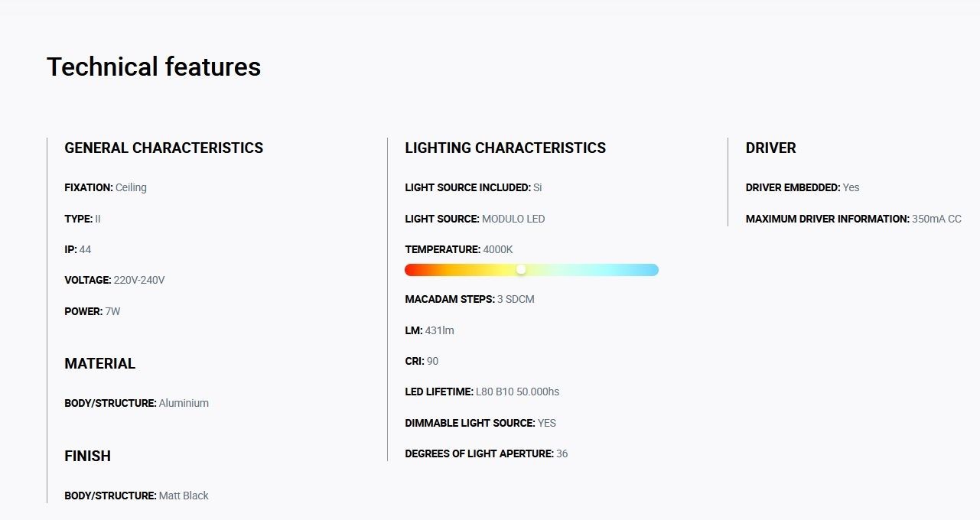Click the Power 7W entry
980x520 pixels.
[x=93, y=312]
